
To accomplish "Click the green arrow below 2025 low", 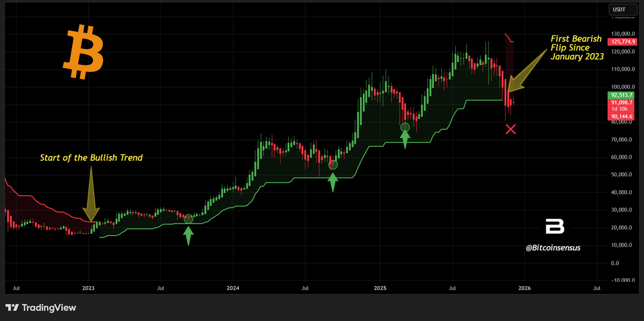I will [x=405, y=139].
